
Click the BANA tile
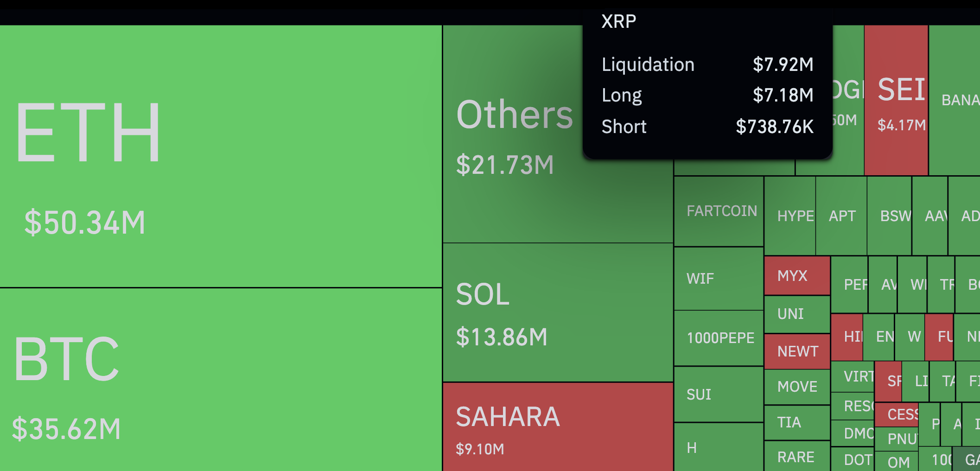955,100
